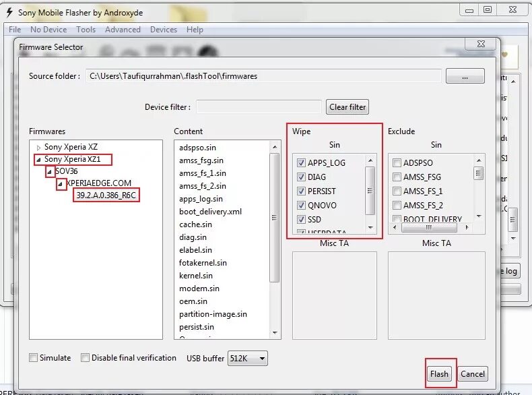Open the Tools menu
Viewport: 532px width, 395px height.
pos(86,30)
